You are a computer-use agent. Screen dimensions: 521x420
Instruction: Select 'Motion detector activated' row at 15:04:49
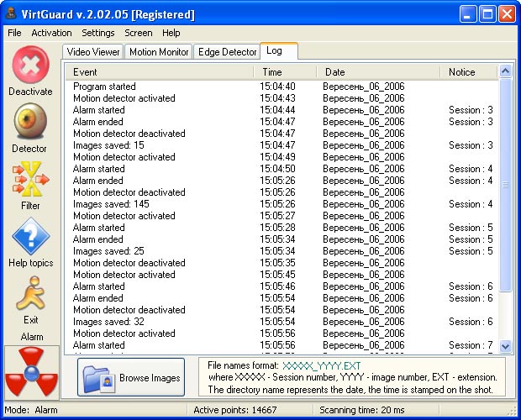tap(282, 157)
